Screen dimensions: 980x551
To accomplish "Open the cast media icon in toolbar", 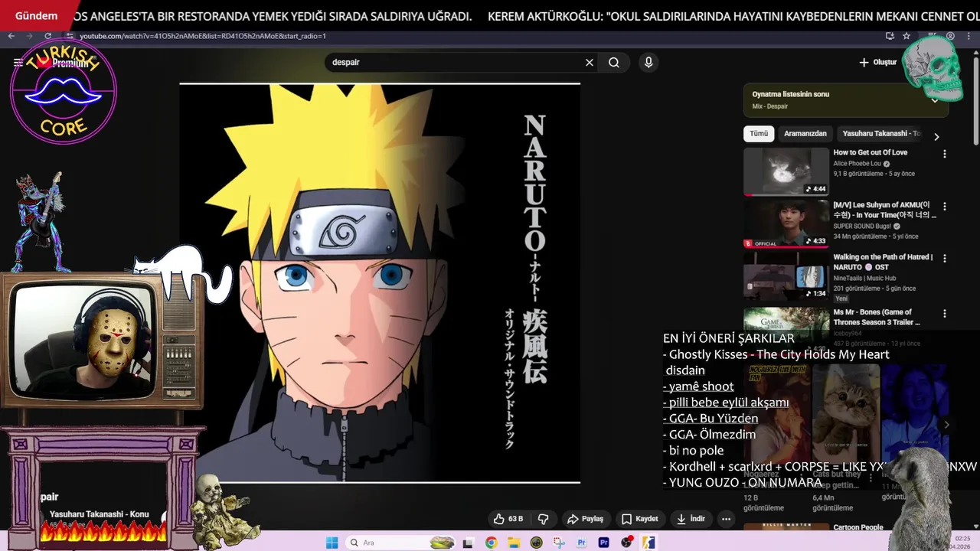I will tap(890, 36).
